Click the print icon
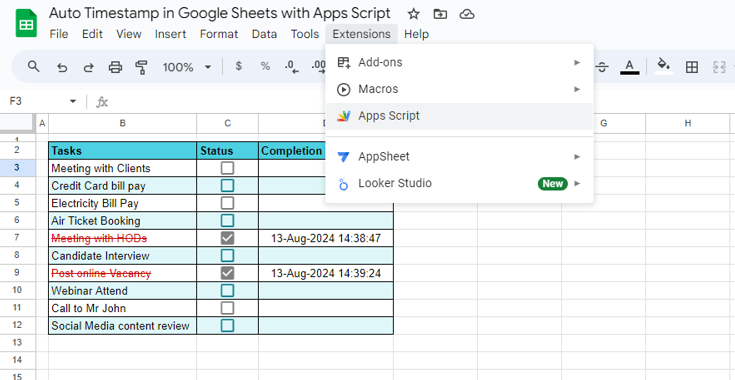Image resolution: width=735 pixels, height=380 pixels. [115, 67]
